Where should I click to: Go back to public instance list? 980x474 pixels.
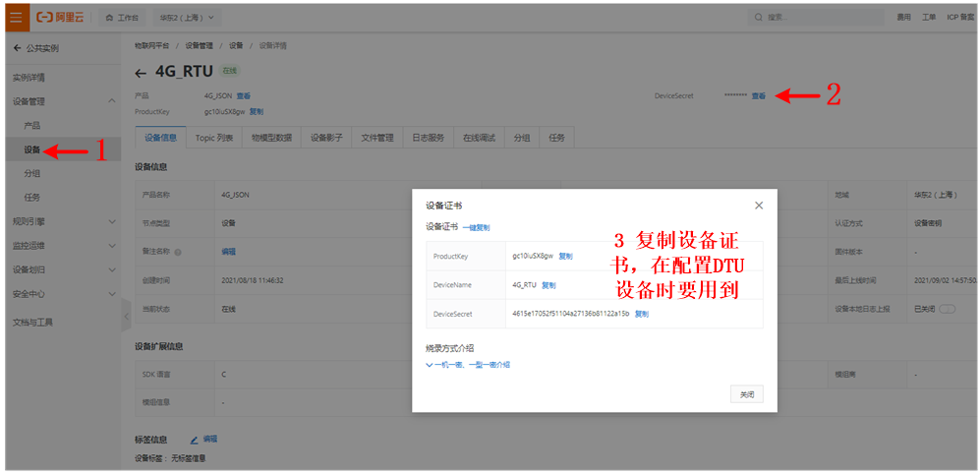click(35, 48)
